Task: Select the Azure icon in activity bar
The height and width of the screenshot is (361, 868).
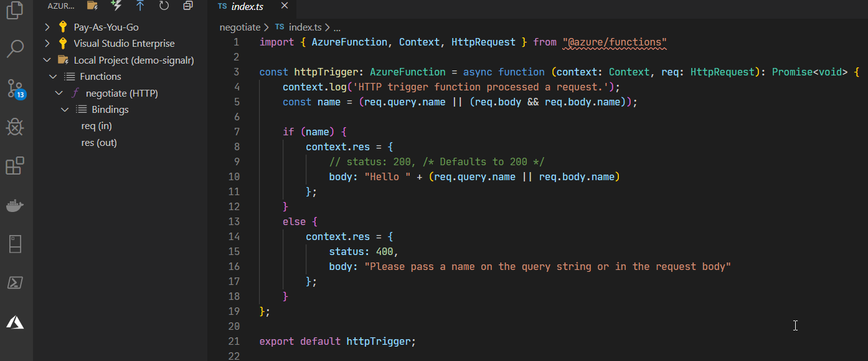Action: tap(16, 322)
